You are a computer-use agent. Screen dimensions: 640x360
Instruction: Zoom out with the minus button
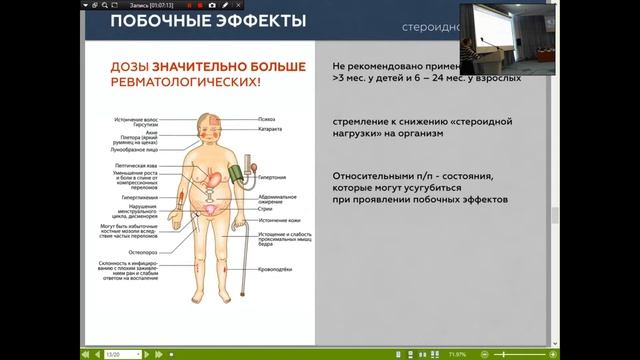[484, 355]
